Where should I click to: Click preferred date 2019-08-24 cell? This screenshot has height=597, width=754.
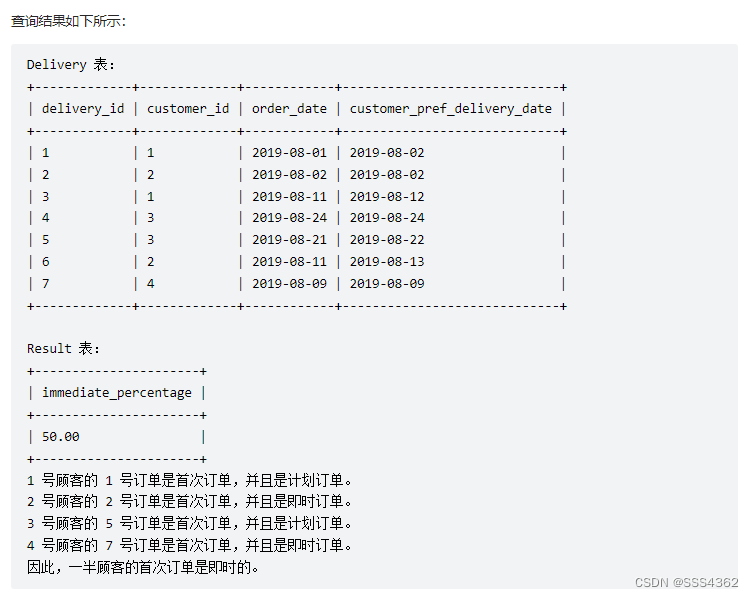[x=387, y=218]
